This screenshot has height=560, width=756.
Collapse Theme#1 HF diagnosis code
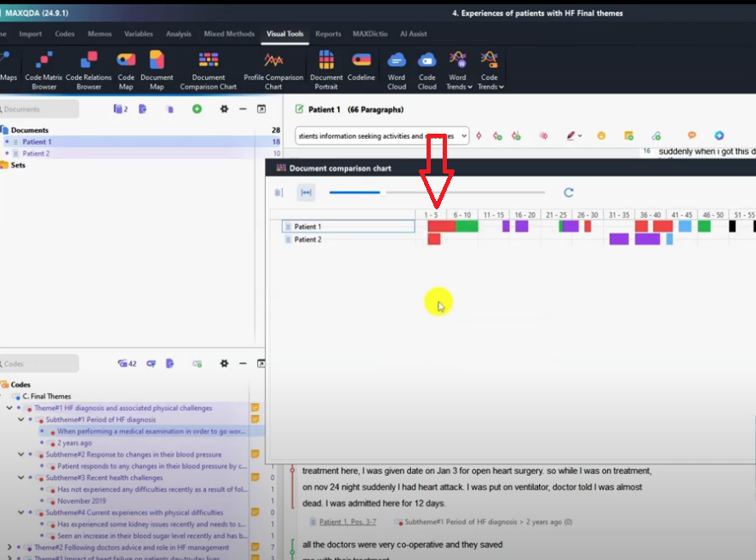click(x=9, y=408)
